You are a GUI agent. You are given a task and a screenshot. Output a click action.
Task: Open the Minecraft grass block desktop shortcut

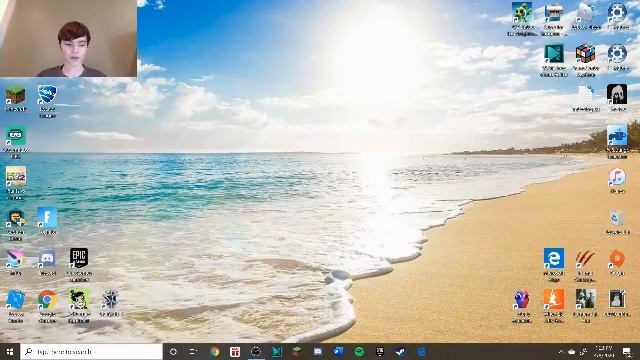tap(16, 98)
